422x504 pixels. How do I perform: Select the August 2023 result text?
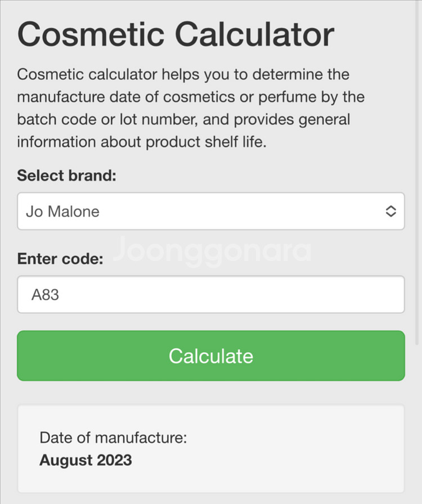click(x=86, y=460)
